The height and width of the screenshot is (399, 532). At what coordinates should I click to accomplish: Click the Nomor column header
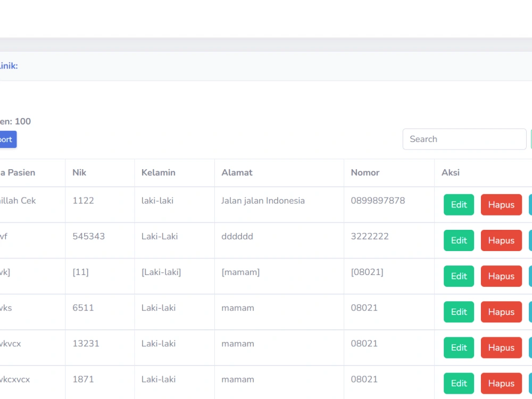tap(365, 173)
